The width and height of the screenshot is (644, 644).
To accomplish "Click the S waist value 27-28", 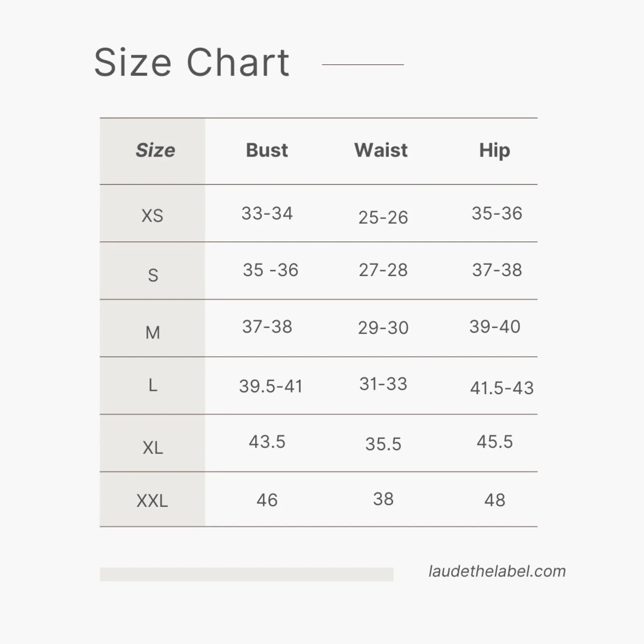I will click(383, 270).
